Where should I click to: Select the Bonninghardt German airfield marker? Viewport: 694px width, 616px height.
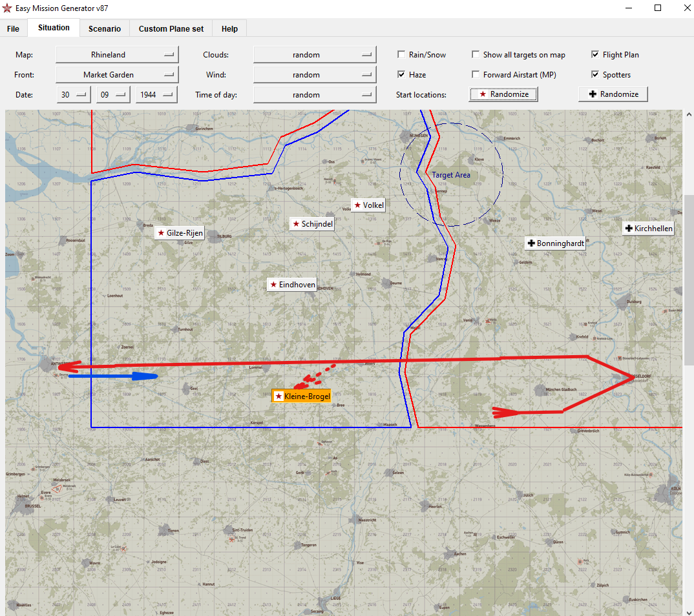556,243
